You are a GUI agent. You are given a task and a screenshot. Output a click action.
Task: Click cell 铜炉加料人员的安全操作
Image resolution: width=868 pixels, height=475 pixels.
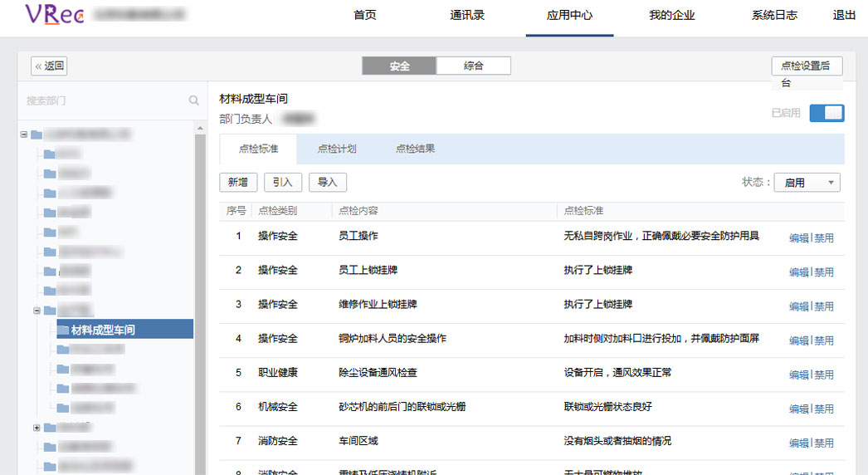(x=393, y=338)
